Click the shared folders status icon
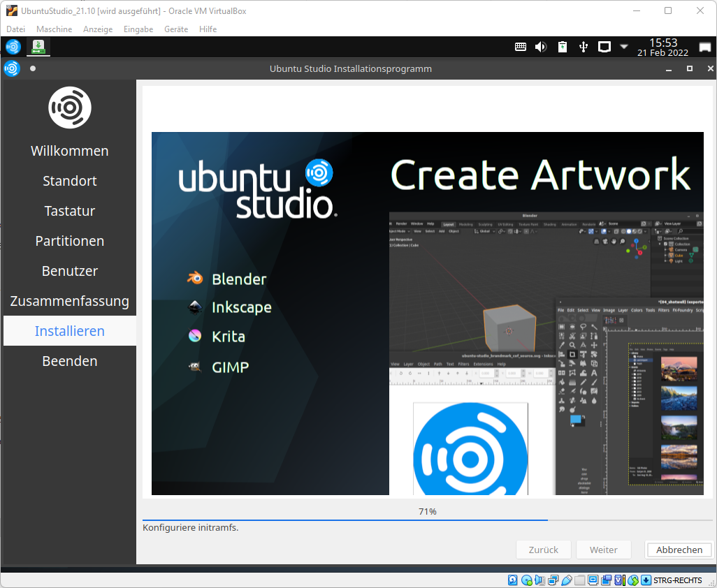 pos(580,580)
